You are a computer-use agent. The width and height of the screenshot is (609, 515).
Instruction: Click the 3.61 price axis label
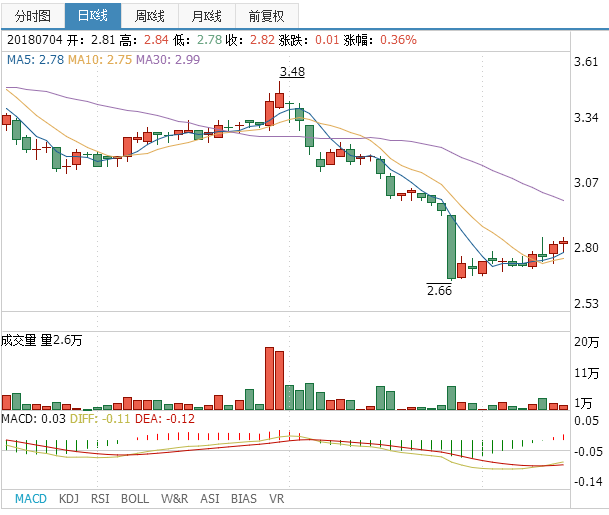click(586, 61)
